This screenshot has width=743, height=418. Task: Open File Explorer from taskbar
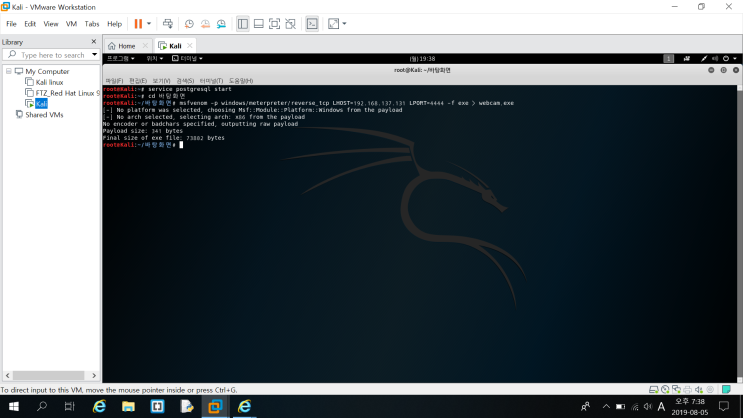128,407
